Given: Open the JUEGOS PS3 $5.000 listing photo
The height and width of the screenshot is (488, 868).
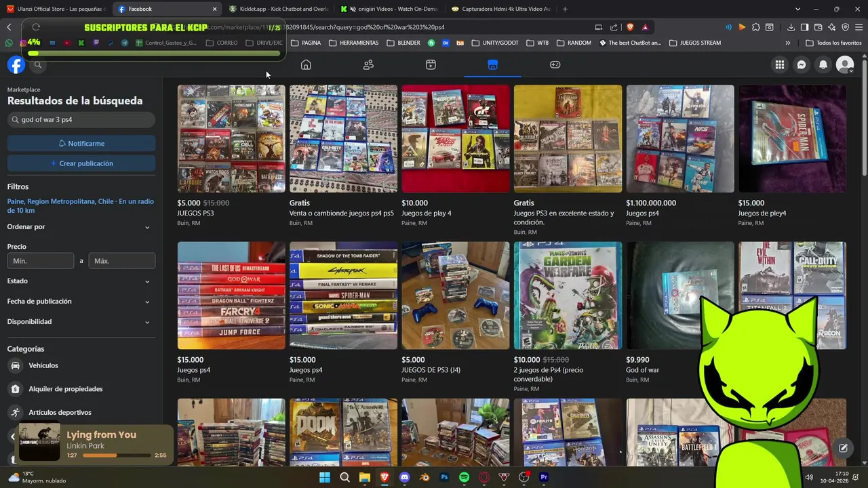Looking at the screenshot, I should pyautogui.click(x=231, y=139).
